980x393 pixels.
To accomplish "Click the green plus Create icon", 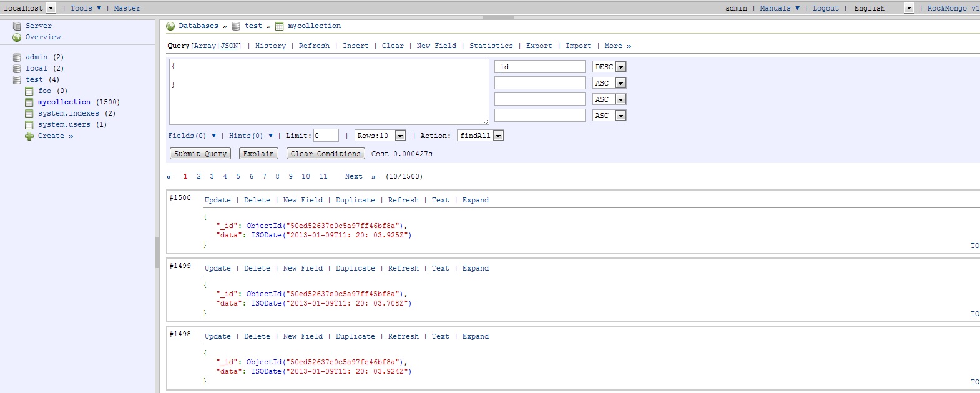I will point(29,136).
